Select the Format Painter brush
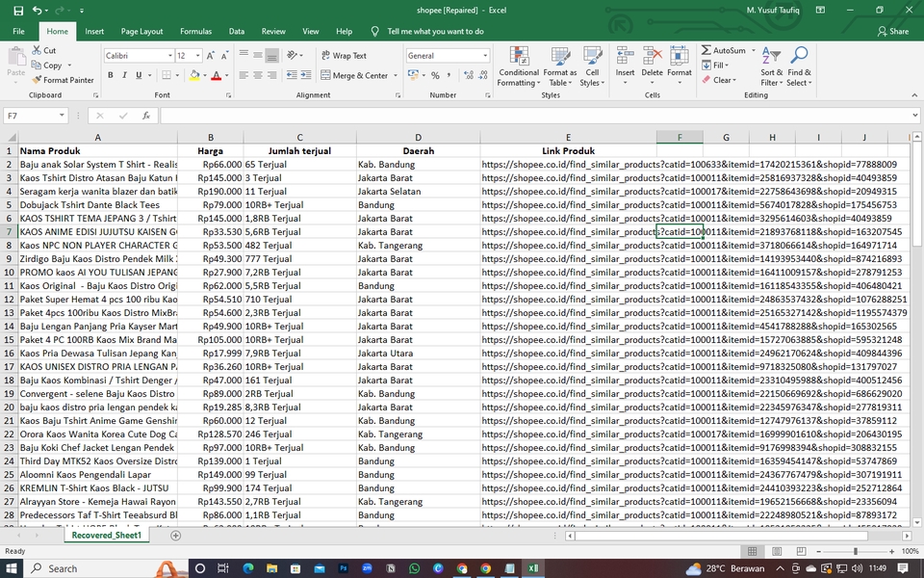The height and width of the screenshot is (578, 924). [63, 80]
